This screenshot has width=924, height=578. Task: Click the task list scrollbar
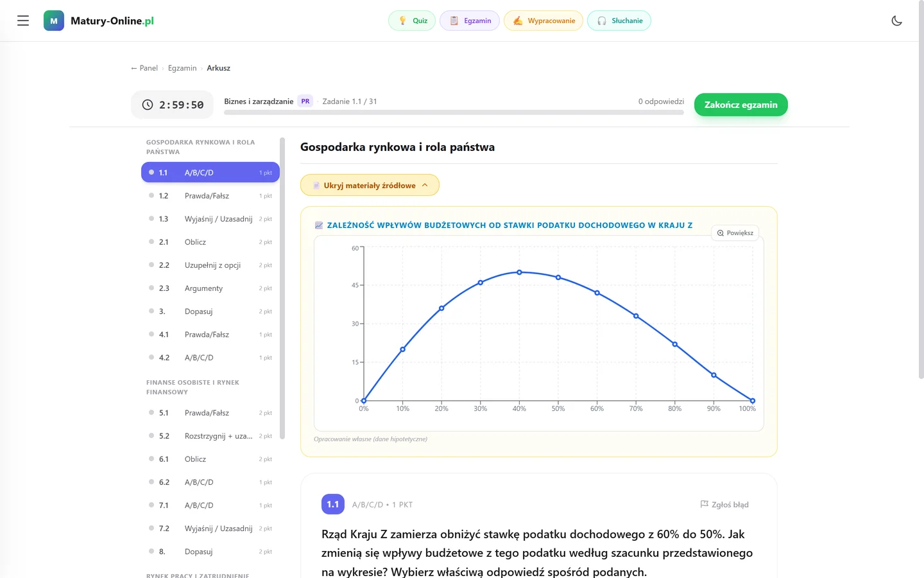pos(282,288)
